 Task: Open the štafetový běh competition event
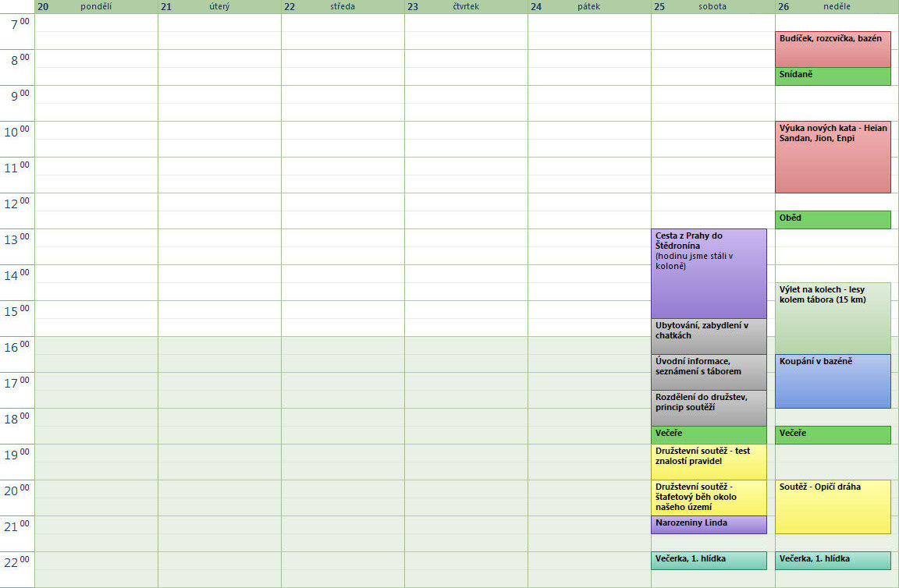pyautogui.click(x=709, y=498)
